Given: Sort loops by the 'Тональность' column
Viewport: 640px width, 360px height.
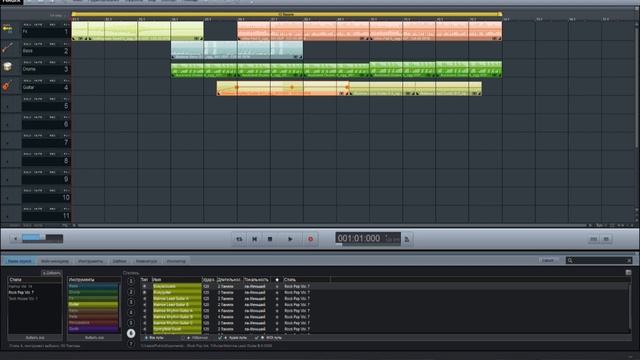Looking at the screenshot, I should pos(256,280).
